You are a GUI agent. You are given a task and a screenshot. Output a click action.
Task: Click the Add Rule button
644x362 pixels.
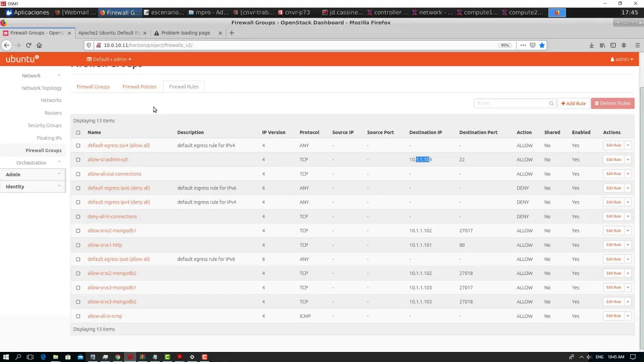click(x=574, y=104)
